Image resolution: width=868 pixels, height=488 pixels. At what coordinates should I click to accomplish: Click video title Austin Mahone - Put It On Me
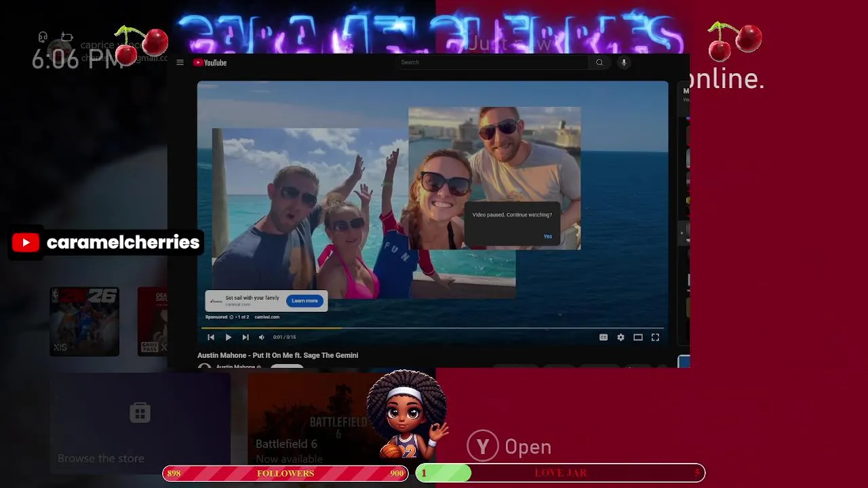[x=278, y=355]
